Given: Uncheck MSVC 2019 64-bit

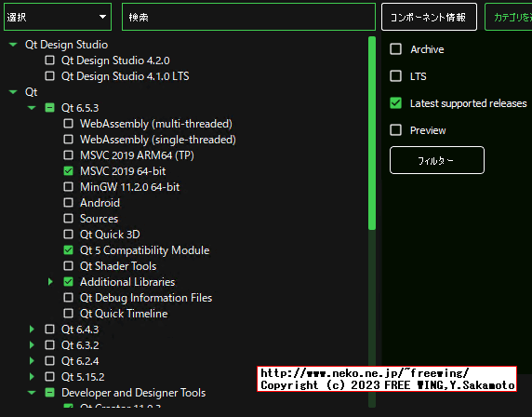Looking at the screenshot, I should 69,171.
